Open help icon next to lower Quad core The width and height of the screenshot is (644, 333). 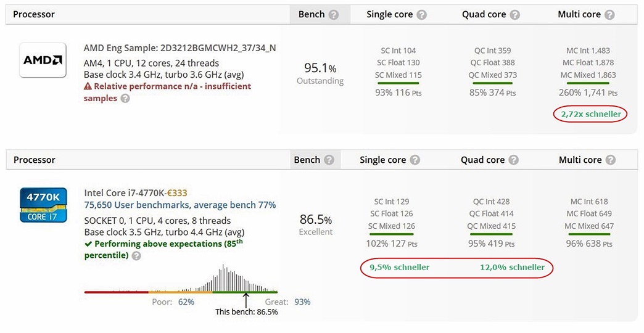(x=513, y=160)
